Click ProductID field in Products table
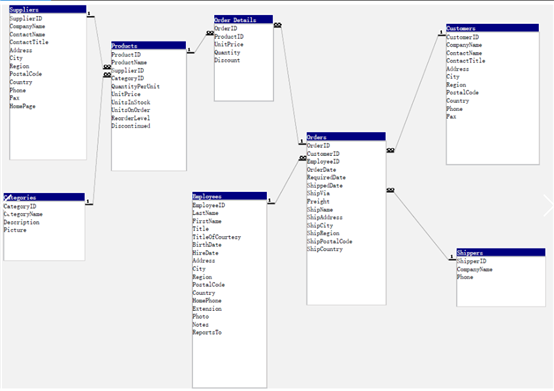The height and width of the screenshot is (391, 554). coord(126,54)
